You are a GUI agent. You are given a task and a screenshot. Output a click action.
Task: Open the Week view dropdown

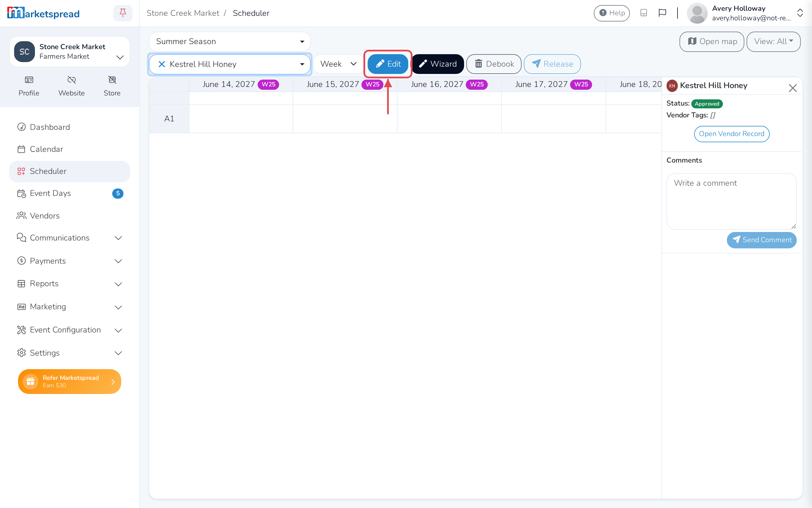coord(338,64)
